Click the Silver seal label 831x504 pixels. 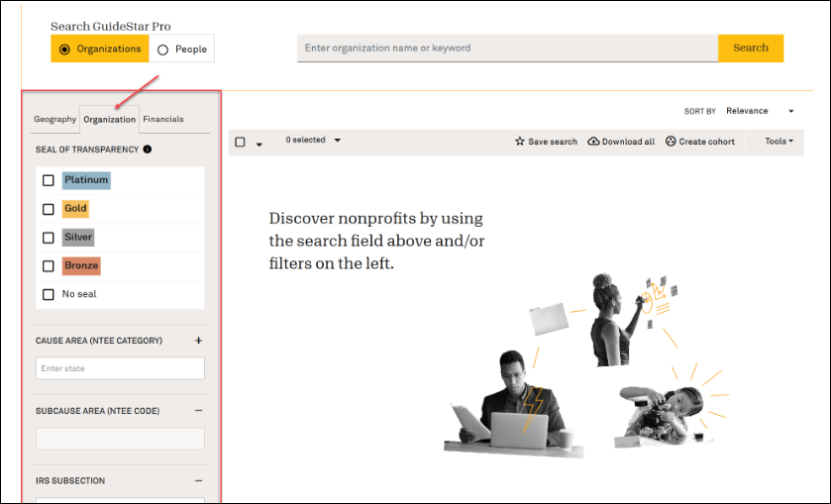(x=78, y=238)
